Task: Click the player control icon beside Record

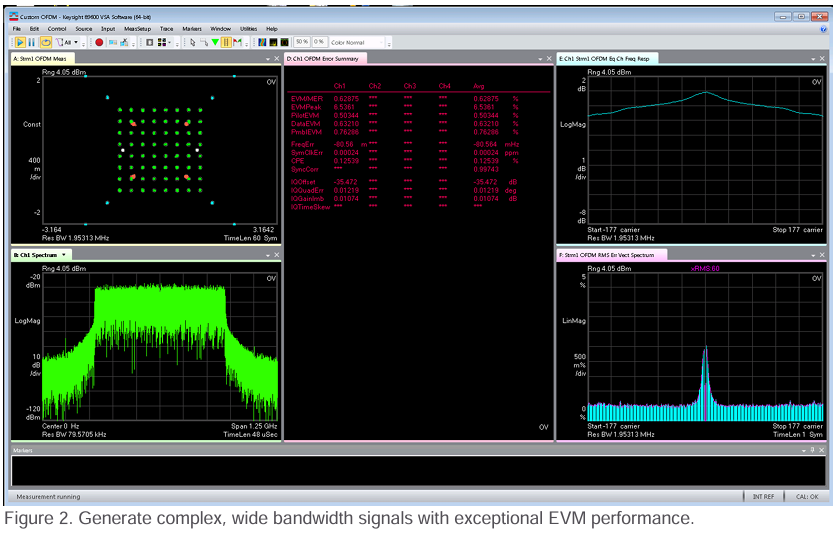Action: point(113,42)
